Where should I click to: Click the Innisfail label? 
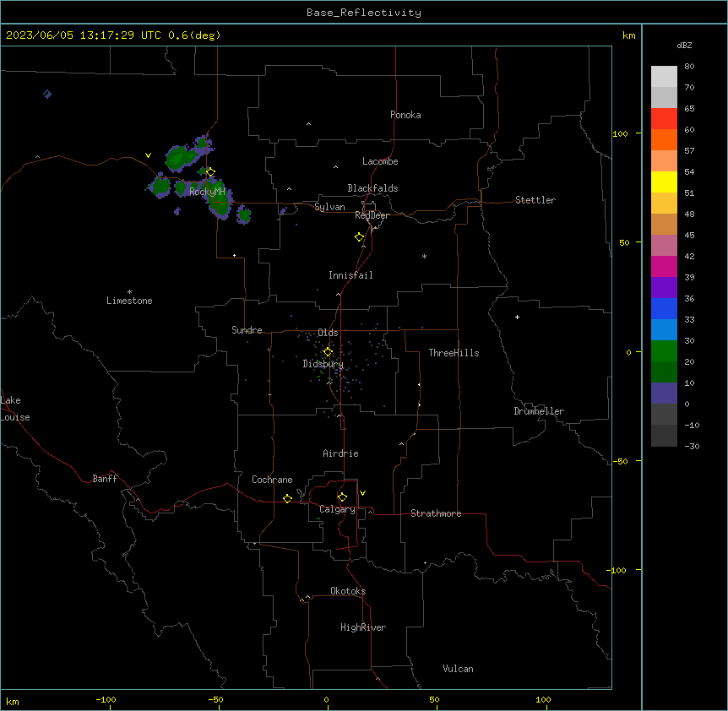tap(350, 275)
